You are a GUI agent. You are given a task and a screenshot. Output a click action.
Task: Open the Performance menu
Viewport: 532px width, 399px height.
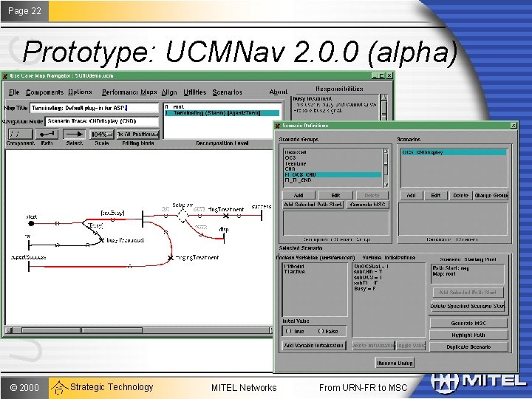click(120, 92)
